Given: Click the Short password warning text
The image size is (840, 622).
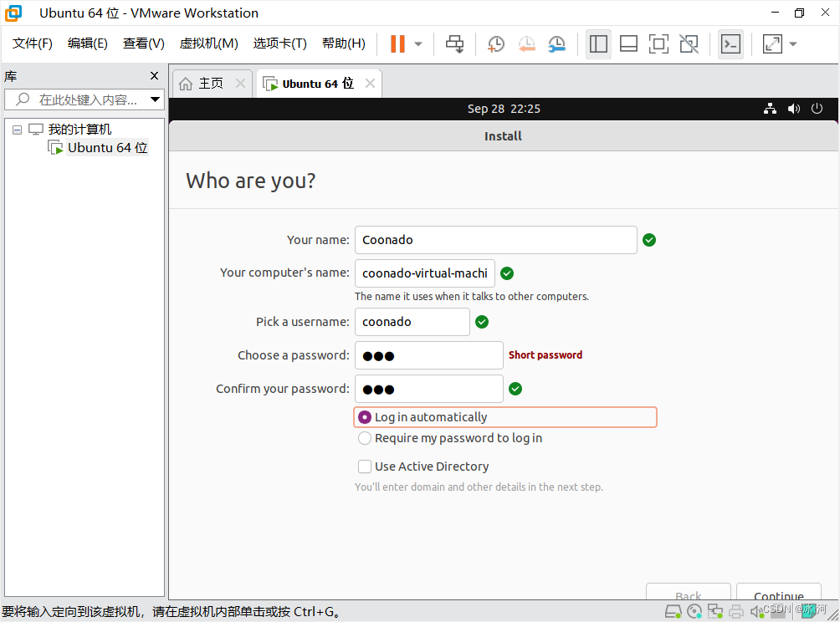Looking at the screenshot, I should pyautogui.click(x=545, y=355).
